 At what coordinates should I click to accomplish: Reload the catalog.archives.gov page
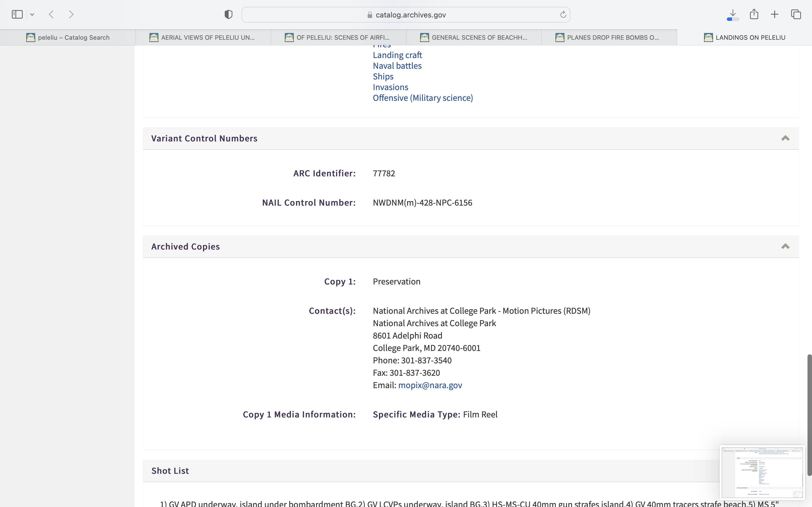pyautogui.click(x=563, y=14)
